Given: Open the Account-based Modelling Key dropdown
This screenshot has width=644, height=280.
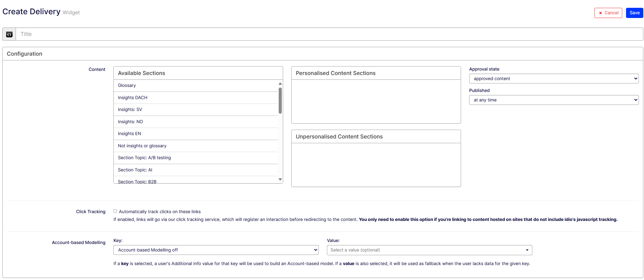Looking at the screenshot, I should click(x=216, y=250).
